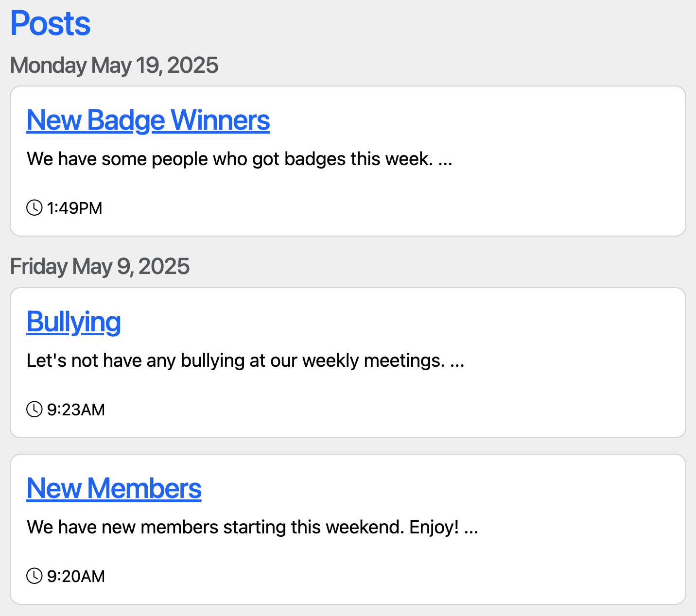Open the New Badge Winners post
Screen dimensions: 696x616
148,120
